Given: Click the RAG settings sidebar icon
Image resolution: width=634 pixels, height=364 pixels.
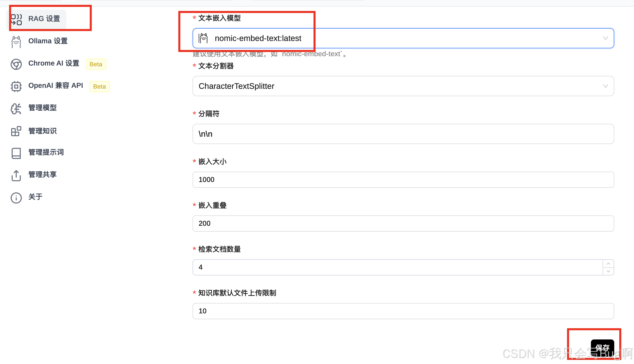Looking at the screenshot, I should [x=16, y=19].
